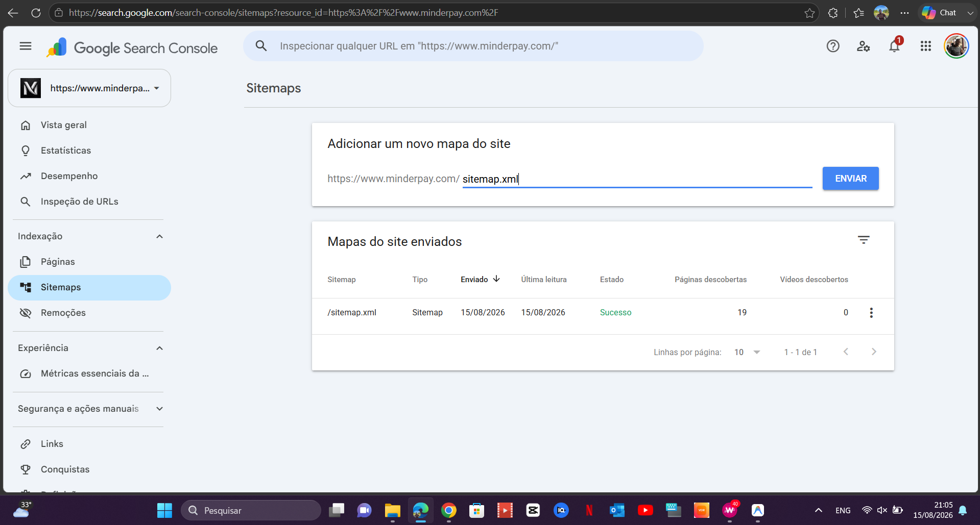Collapse the Experiência section

click(x=159, y=348)
